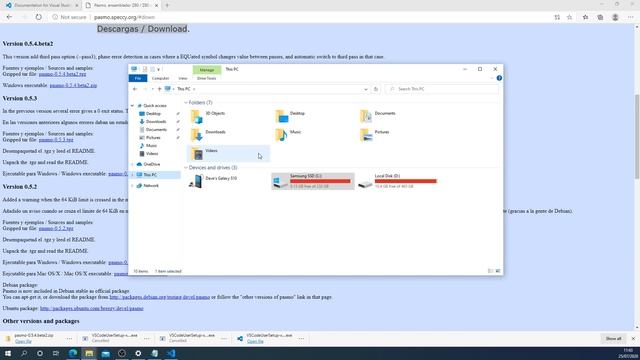
Task: Open the File tab in Explorer
Action: point(138,78)
